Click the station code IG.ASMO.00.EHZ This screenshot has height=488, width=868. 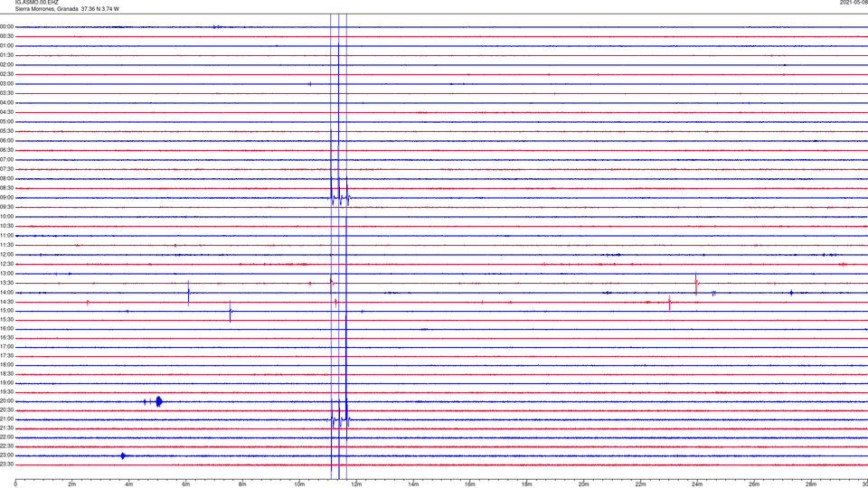tap(36, 3)
